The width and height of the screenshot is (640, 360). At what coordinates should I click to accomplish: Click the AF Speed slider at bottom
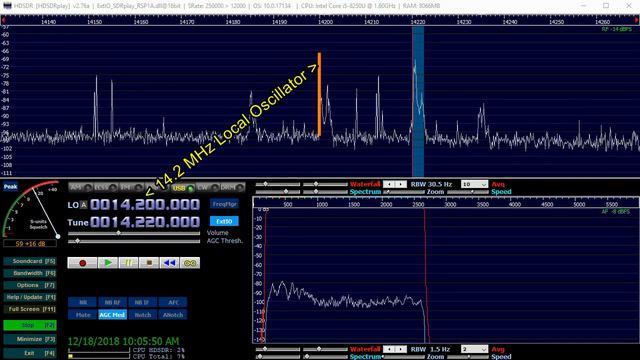point(468,357)
